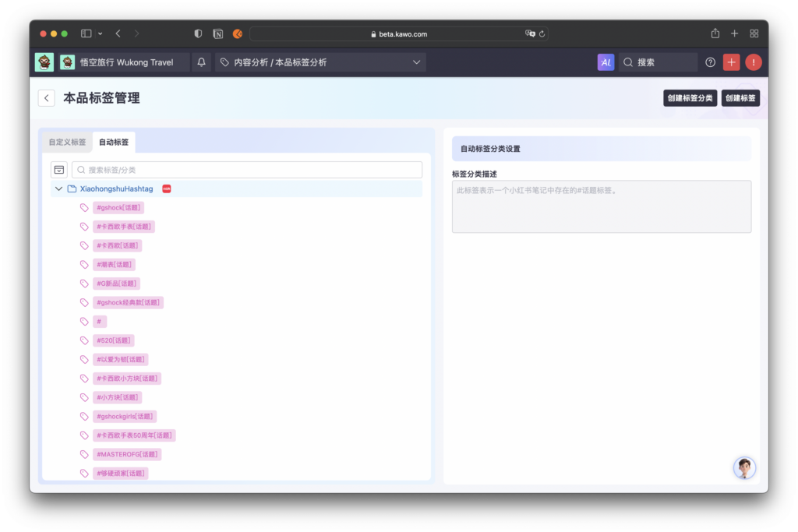Click the 创建标签分类 button
Image resolution: width=798 pixels, height=532 pixels.
pyautogui.click(x=690, y=98)
